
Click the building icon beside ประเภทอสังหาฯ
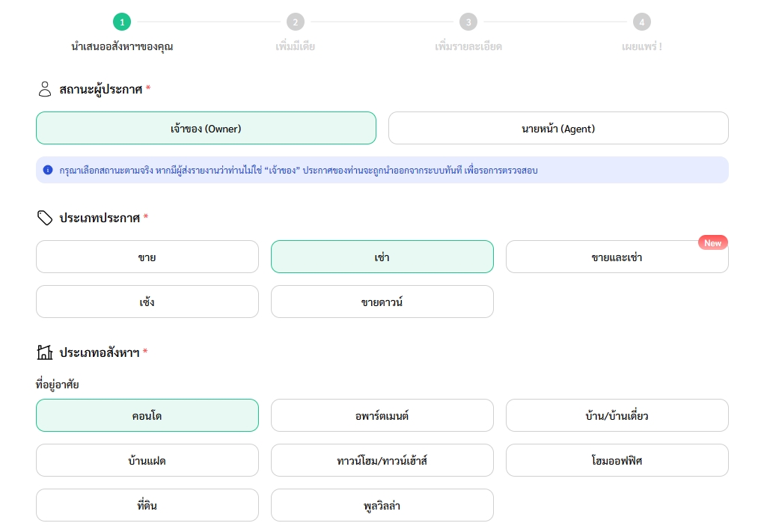tap(45, 352)
